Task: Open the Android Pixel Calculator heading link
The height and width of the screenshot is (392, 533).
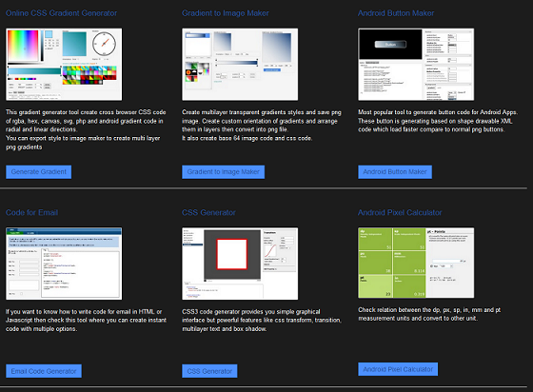Action: click(400, 212)
